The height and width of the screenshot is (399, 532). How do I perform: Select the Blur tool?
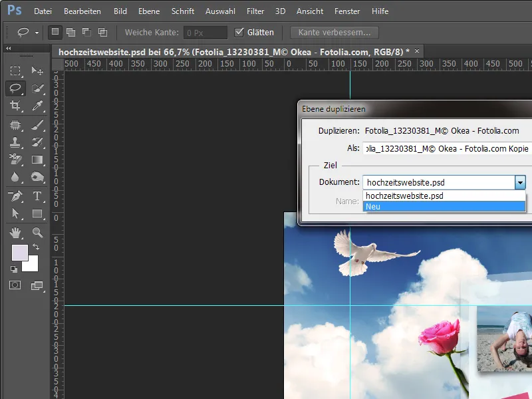pyautogui.click(x=15, y=177)
